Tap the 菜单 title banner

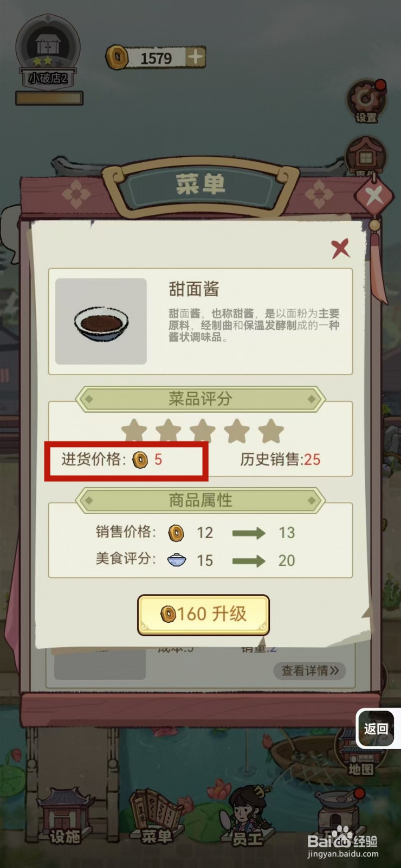(x=200, y=184)
